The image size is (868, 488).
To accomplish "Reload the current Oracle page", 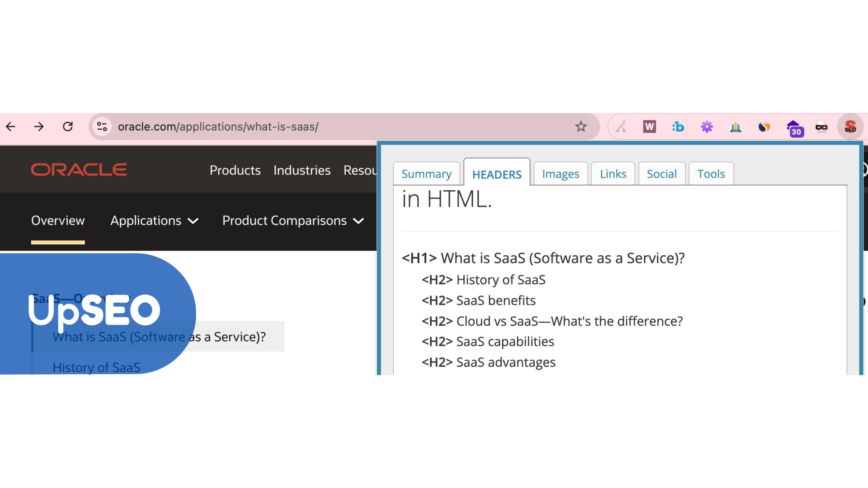I will [68, 127].
